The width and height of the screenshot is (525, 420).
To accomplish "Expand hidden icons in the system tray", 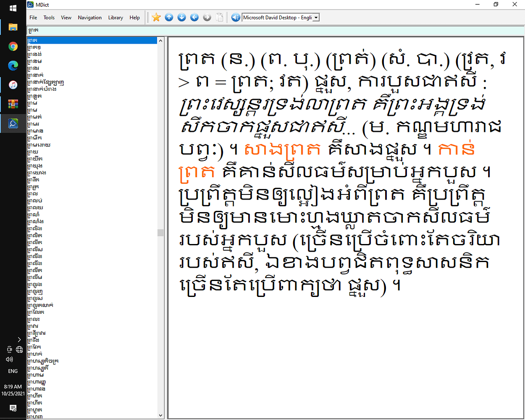I will click(x=19, y=339).
